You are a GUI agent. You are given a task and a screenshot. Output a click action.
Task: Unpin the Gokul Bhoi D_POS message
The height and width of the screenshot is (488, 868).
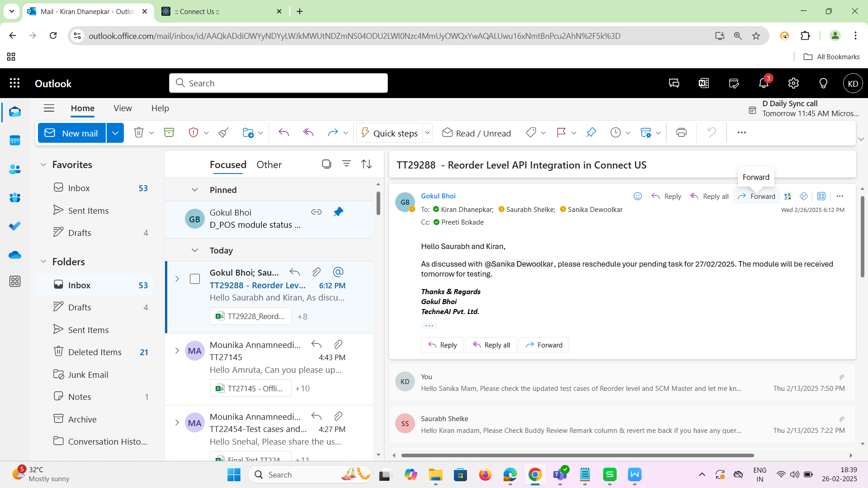click(x=338, y=212)
